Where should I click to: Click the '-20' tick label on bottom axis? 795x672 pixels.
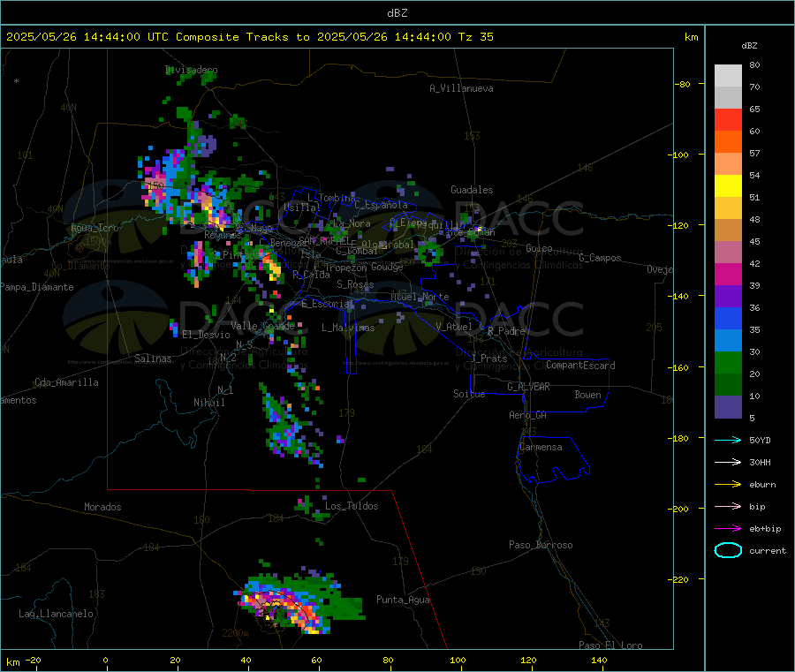pos(33,660)
